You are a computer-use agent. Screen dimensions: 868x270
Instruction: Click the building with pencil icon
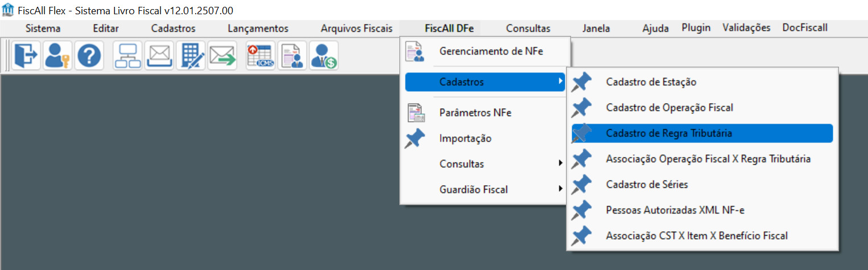point(191,56)
